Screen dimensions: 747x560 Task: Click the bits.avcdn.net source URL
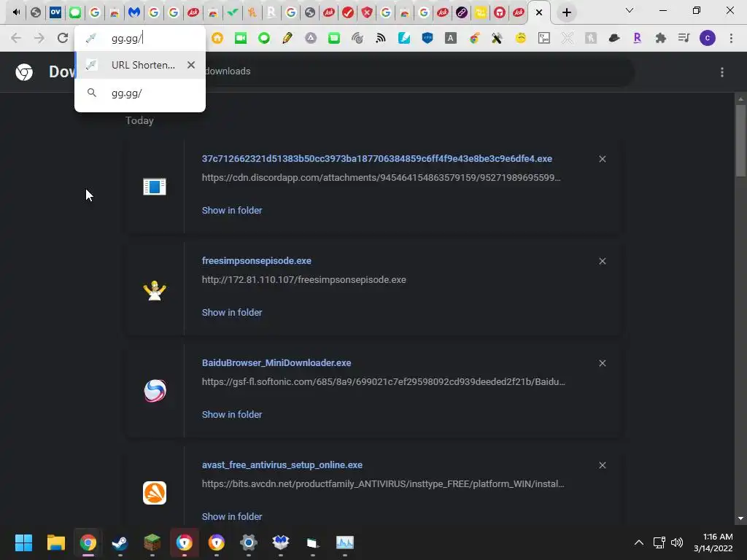(383, 484)
